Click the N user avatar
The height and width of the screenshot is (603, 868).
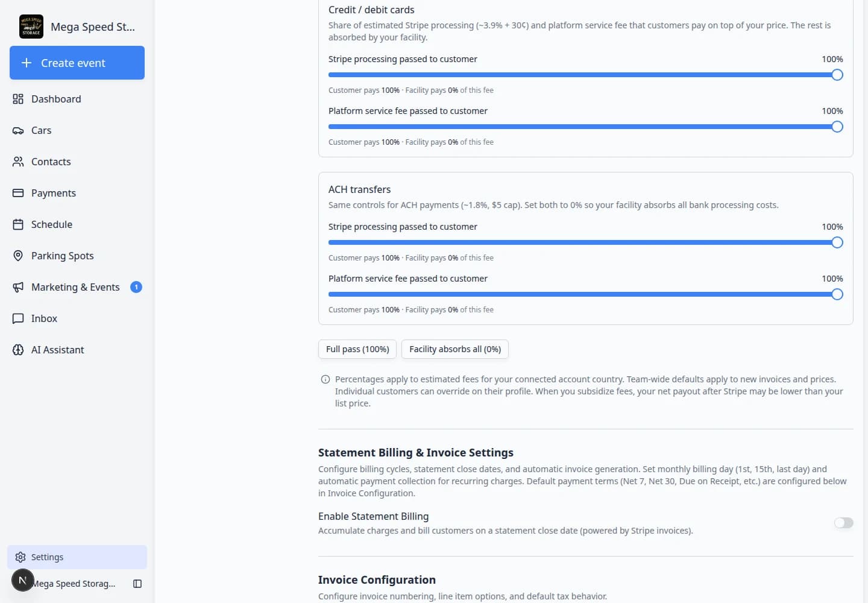tap(23, 580)
